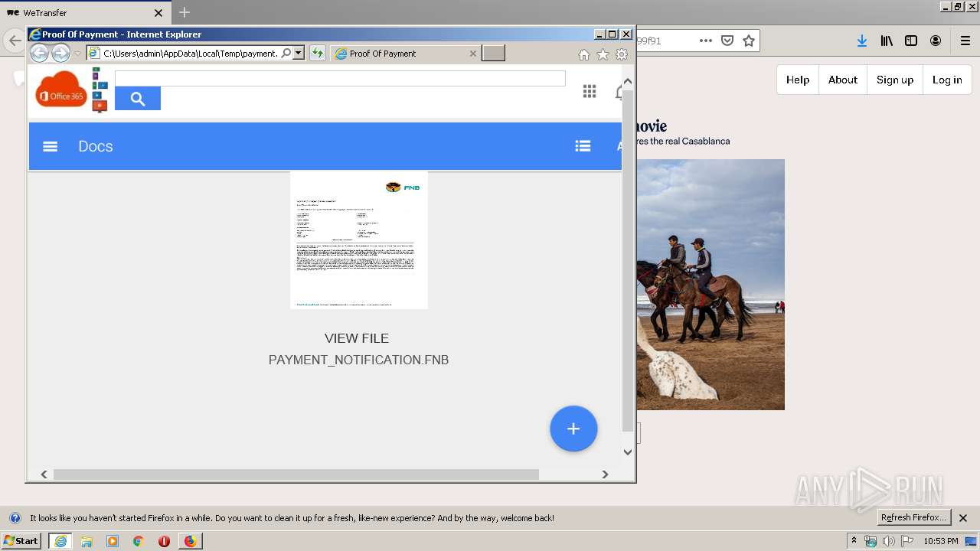Click the blue search magnifier button
This screenshot has width=980, height=551.
click(x=138, y=99)
